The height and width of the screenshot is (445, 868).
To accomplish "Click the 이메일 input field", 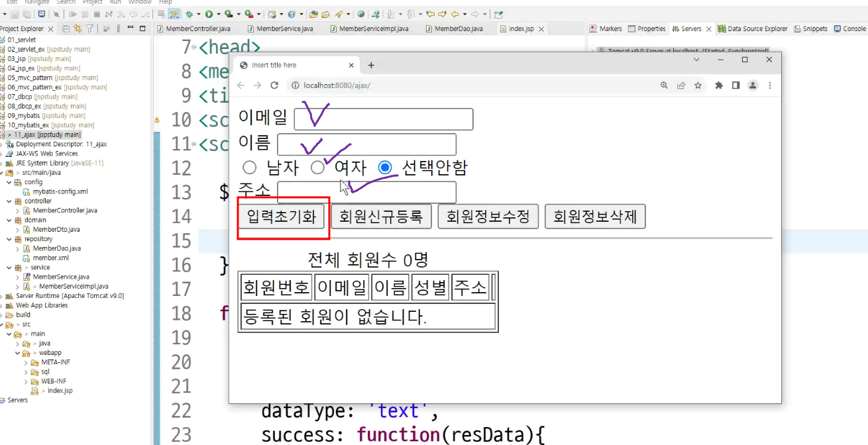I will [x=384, y=119].
